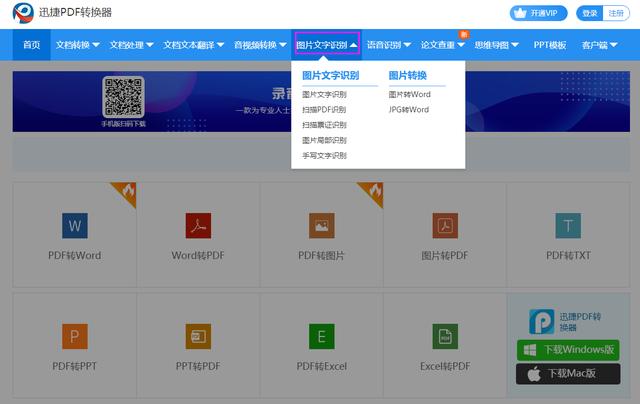This screenshot has height=404, width=640.
Task: Click the 图片转PDF label text
Action: pyautogui.click(x=445, y=255)
